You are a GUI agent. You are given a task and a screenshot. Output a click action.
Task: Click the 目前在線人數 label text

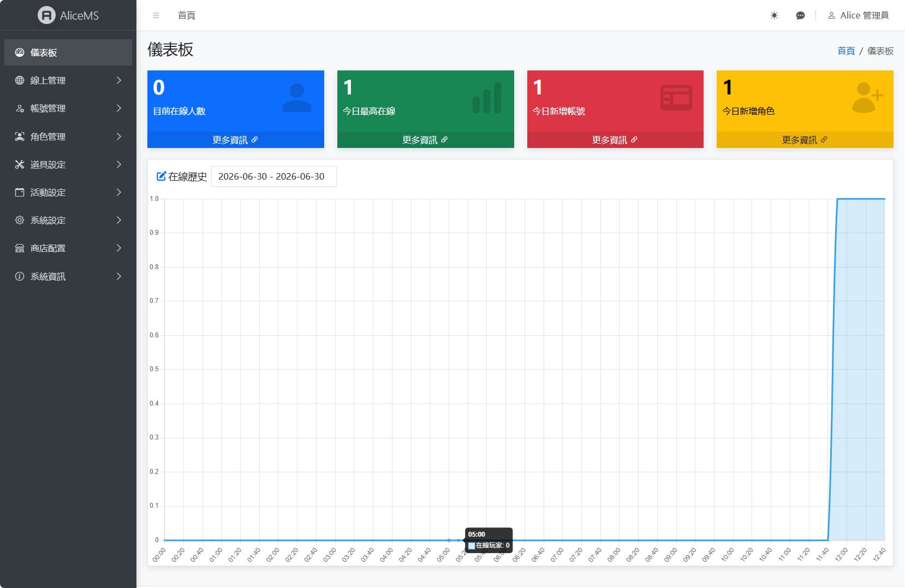[x=179, y=111]
